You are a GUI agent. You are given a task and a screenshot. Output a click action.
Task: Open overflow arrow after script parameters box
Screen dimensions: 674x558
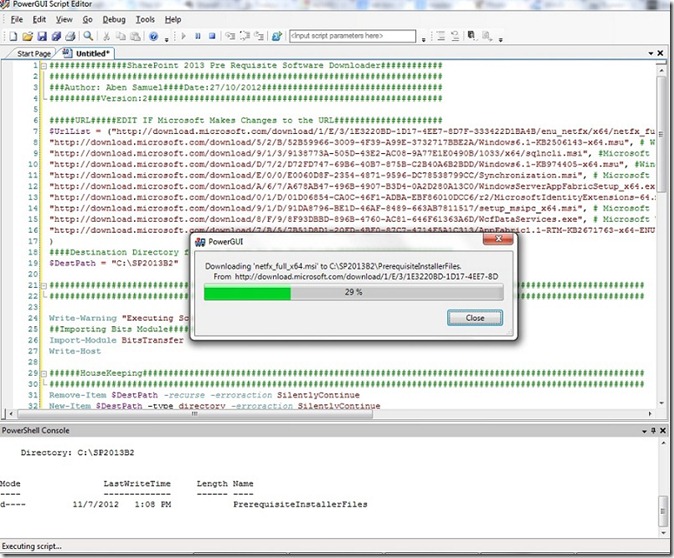pyautogui.click(x=423, y=39)
